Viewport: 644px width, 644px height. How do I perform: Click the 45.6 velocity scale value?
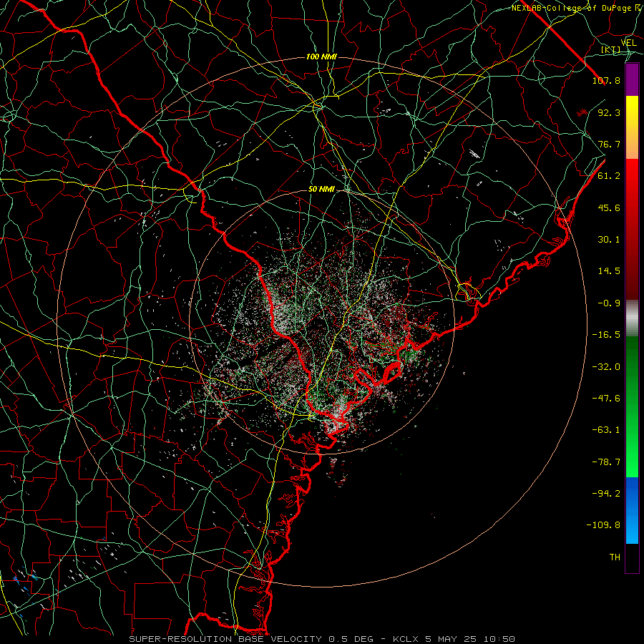[x=609, y=208]
